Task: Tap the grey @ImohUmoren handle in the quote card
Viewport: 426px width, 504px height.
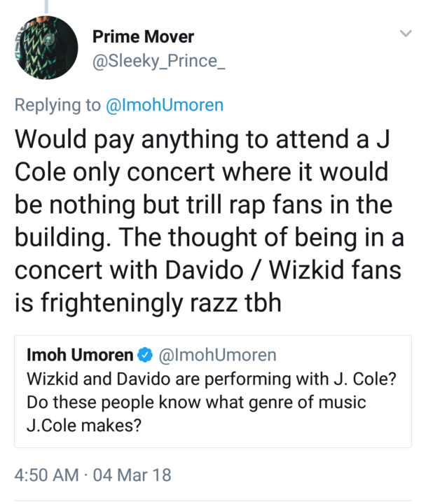Action: (217, 355)
